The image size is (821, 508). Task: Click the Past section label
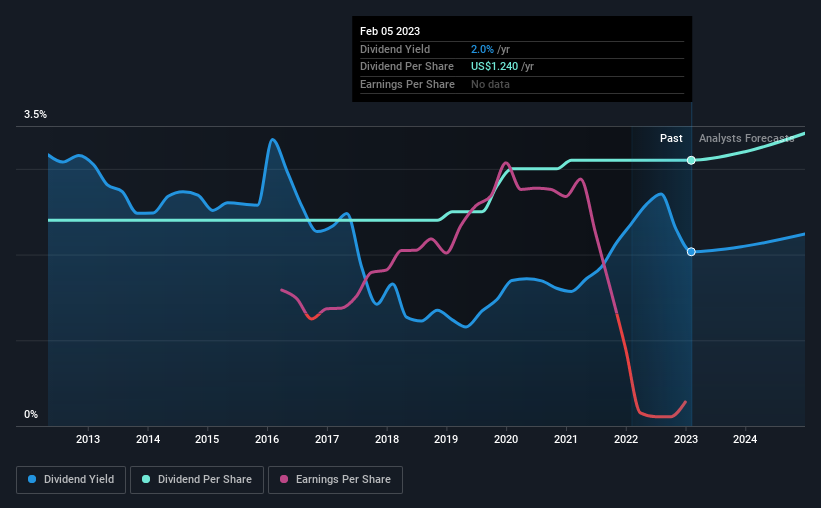(671, 138)
